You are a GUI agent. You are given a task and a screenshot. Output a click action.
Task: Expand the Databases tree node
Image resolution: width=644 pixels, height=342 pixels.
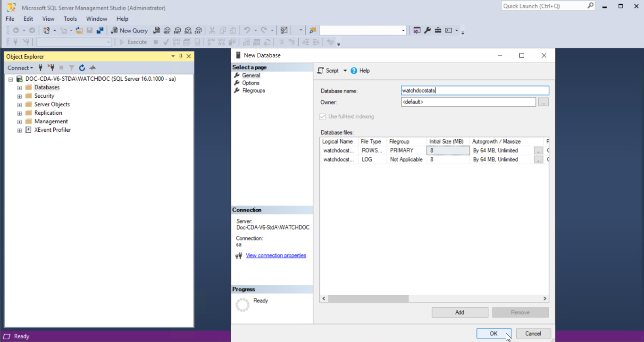point(20,88)
